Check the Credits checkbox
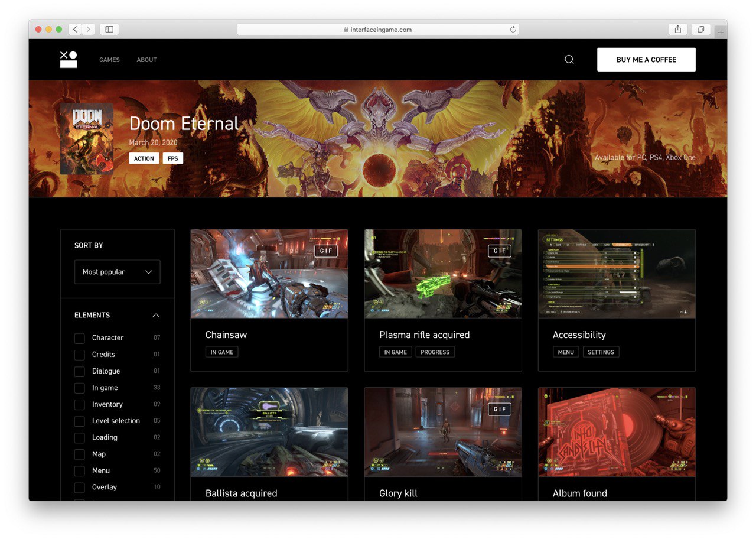The image size is (756, 539). coord(79,355)
